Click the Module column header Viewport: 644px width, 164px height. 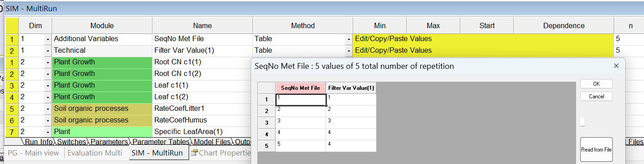pos(102,26)
